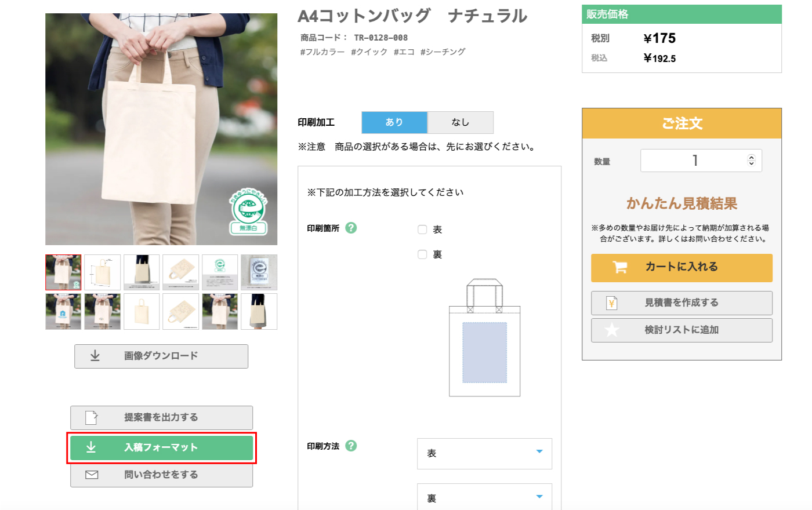Click the help icon beside 印刷方法
This screenshot has height=510, width=812.
pyautogui.click(x=351, y=446)
